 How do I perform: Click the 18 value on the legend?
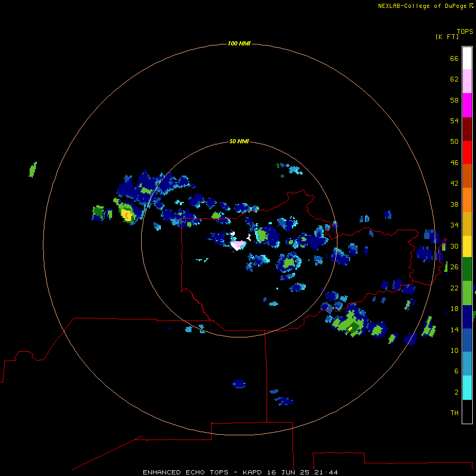pyautogui.click(x=454, y=309)
